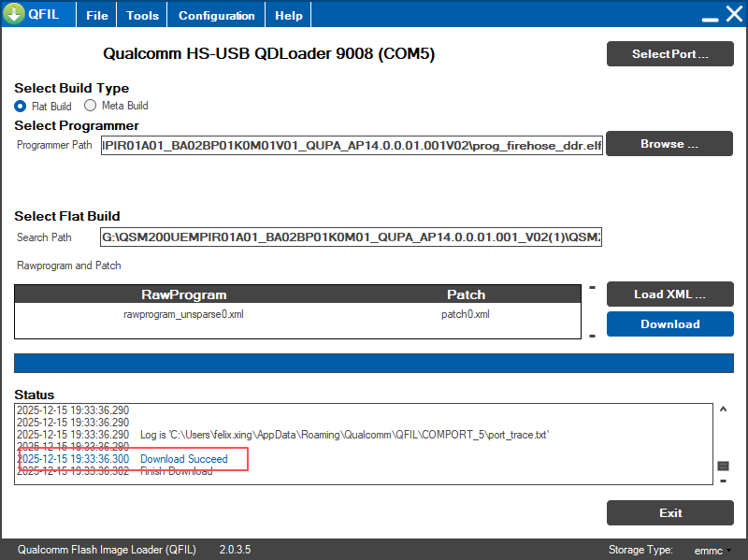Open the Configuration menu

tap(216, 16)
